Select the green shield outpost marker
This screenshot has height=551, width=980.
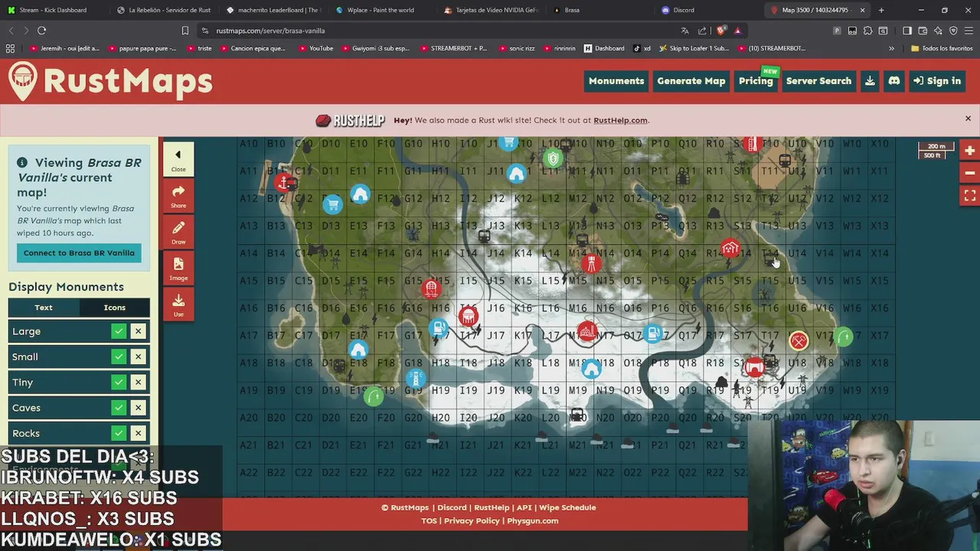coord(554,158)
